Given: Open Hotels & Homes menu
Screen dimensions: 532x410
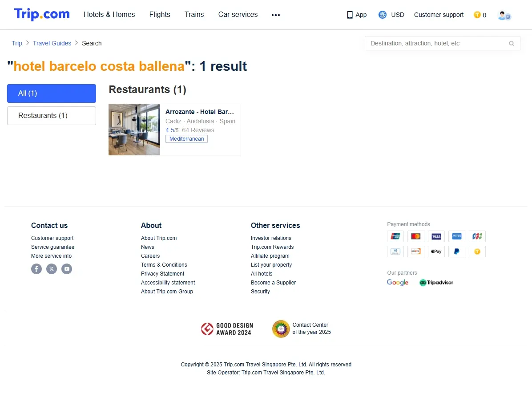Looking at the screenshot, I should coord(109,15).
